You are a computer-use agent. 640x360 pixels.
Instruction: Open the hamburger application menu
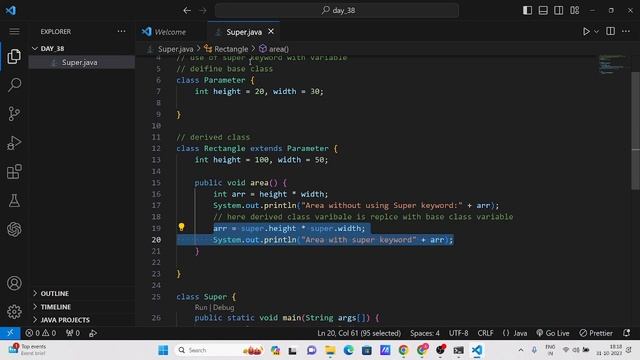coord(14,31)
